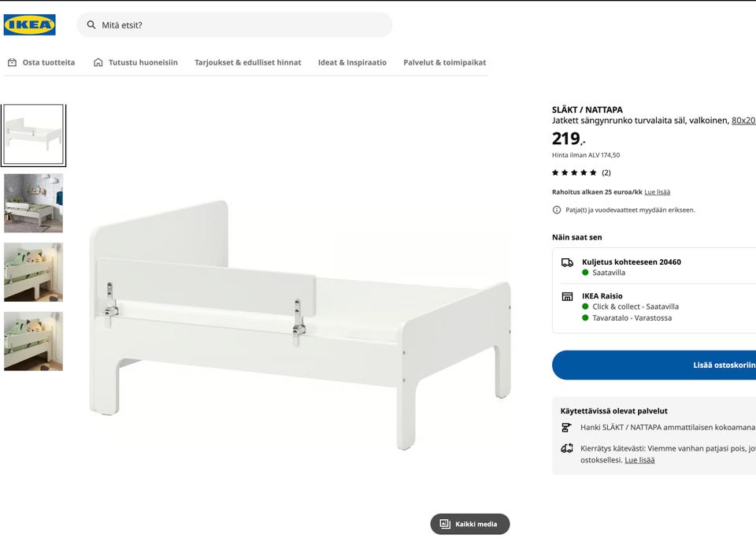
Task: Click the assembly service tools icon
Action: tap(567, 428)
